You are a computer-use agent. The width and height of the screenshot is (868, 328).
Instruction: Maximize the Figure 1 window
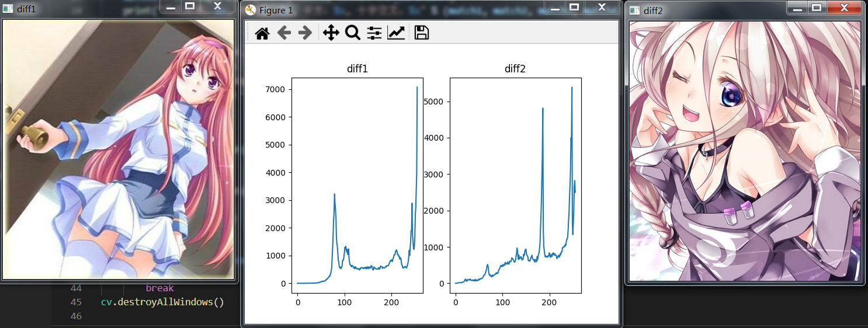tap(574, 6)
